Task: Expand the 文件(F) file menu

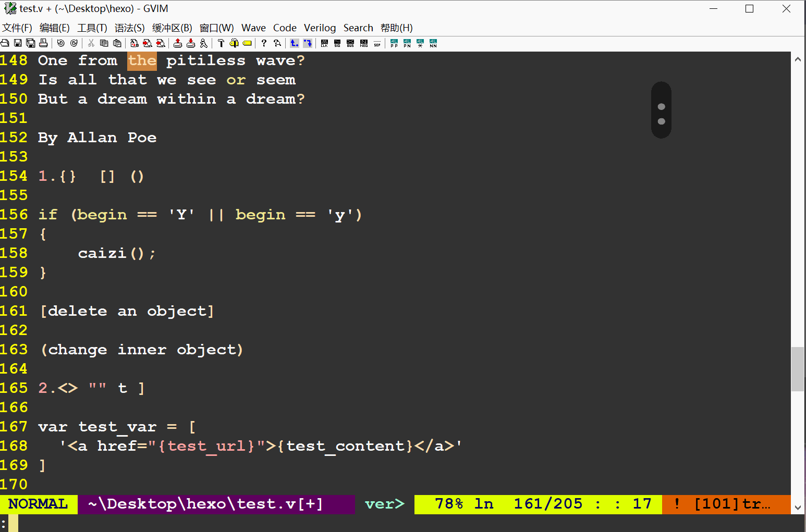Action: (17, 28)
